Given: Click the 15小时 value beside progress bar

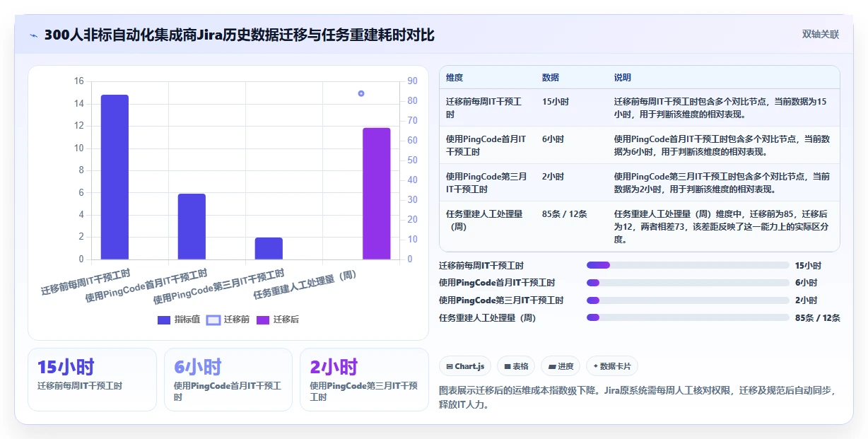Looking at the screenshot, I should (808, 266).
